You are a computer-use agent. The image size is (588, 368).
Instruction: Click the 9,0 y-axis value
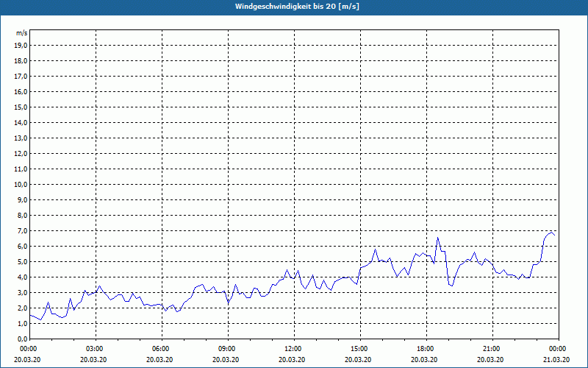23,199
